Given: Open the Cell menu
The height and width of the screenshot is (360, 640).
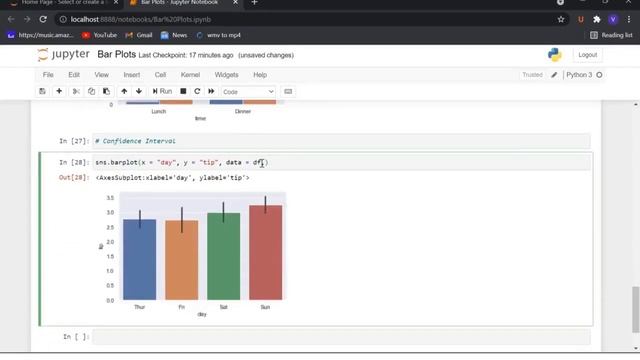Looking at the screenshot, I should 160,75.
